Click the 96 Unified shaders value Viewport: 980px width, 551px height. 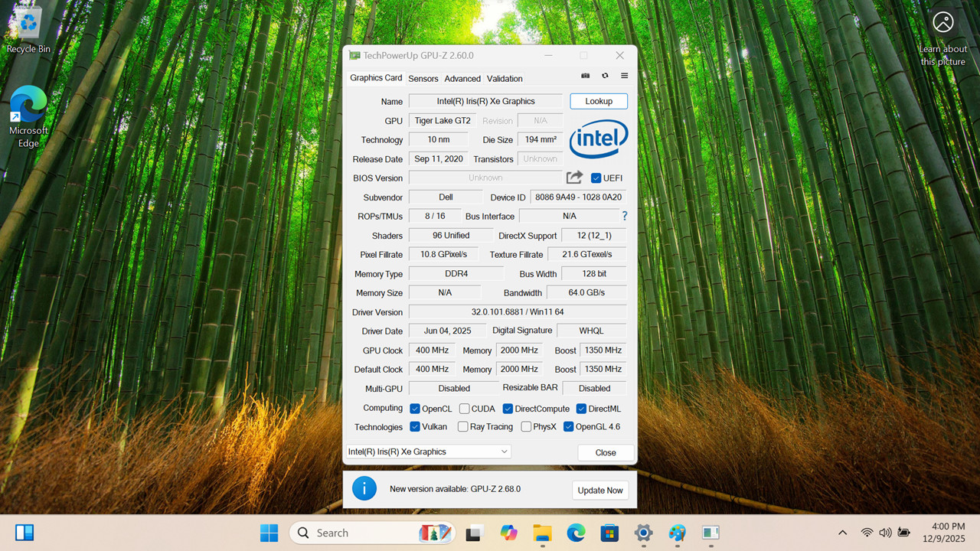coord(451,236)
